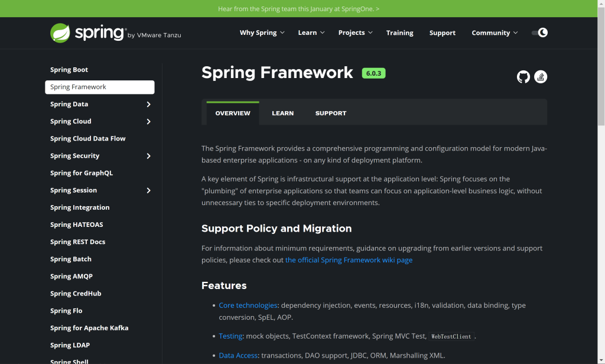
Task: Click the page vertical scrollbar thumb
Action: pyautogui.click(x=601, y=66)
